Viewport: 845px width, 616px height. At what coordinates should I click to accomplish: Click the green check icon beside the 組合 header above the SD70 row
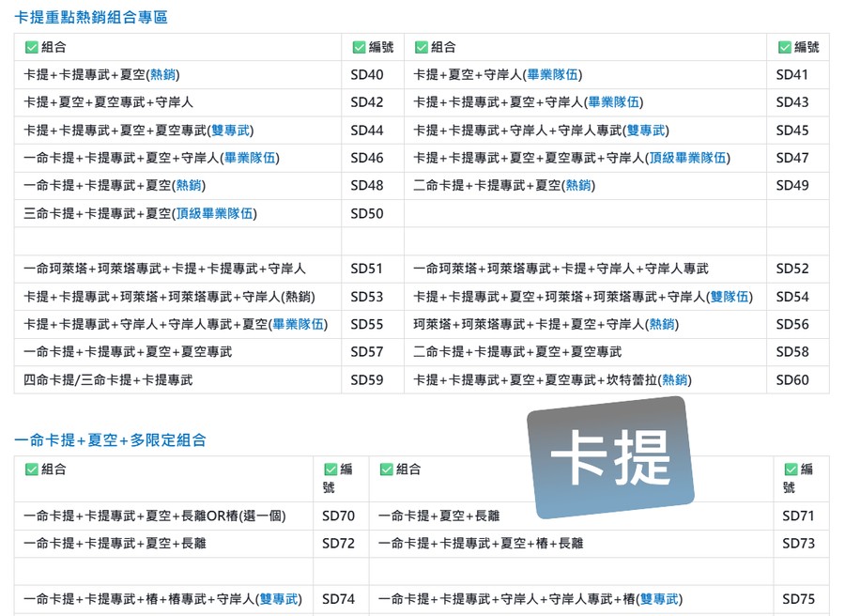click(x=31, y=470)
